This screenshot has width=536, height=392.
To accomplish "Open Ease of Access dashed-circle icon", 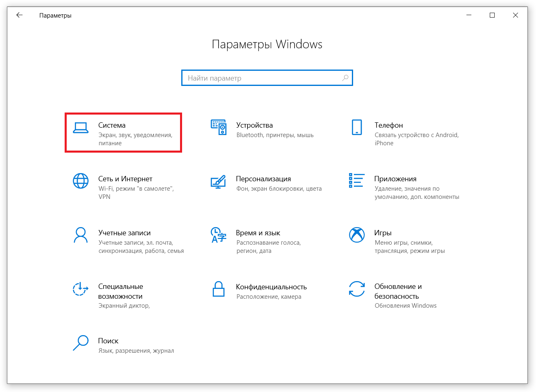I will pos(81,289).
